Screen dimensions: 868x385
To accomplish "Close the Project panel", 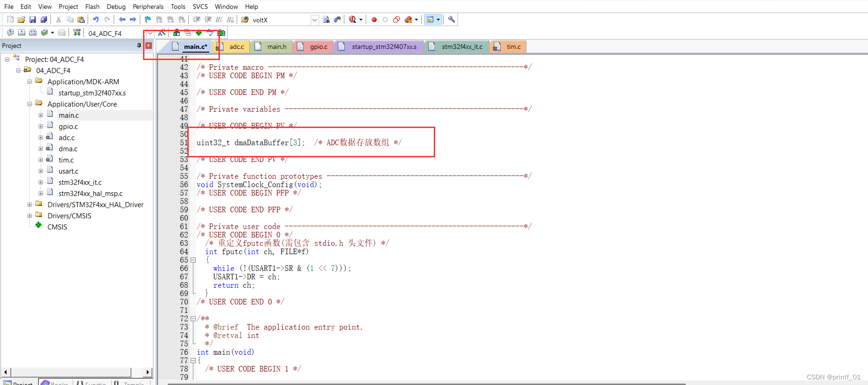I will 149,46.
